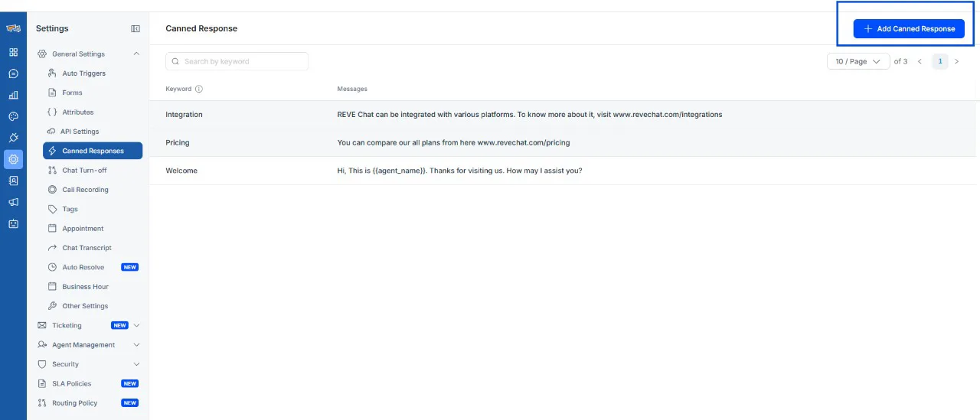Open the chatbot robot icon
This screenshot has width=980, height=420.
[13, 224]
